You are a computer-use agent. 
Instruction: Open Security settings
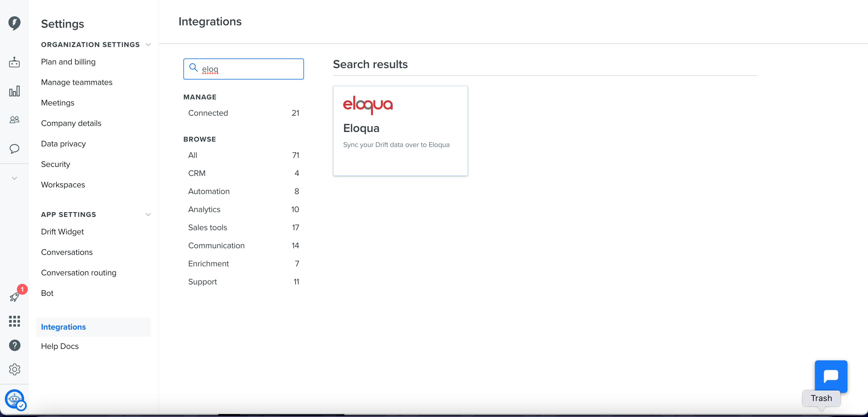tap(55, 164)
